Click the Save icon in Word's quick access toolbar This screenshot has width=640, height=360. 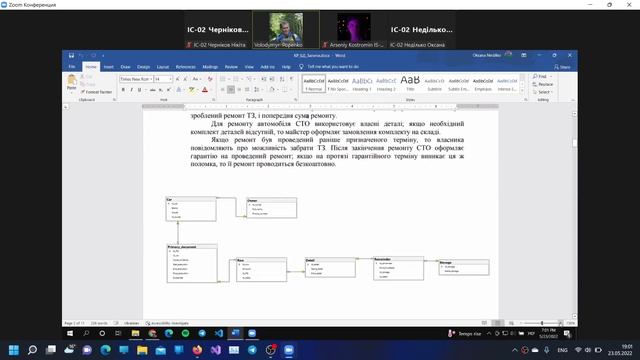(71, 56)
